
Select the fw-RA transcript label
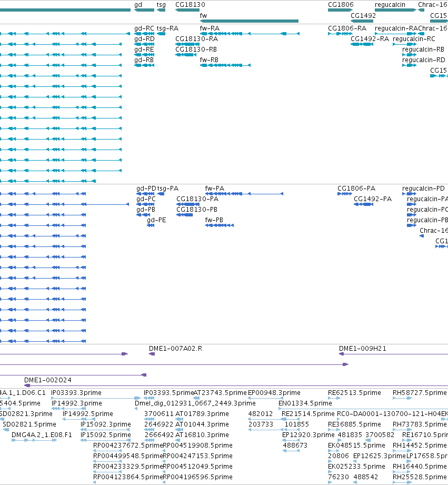tap(210, 28)
